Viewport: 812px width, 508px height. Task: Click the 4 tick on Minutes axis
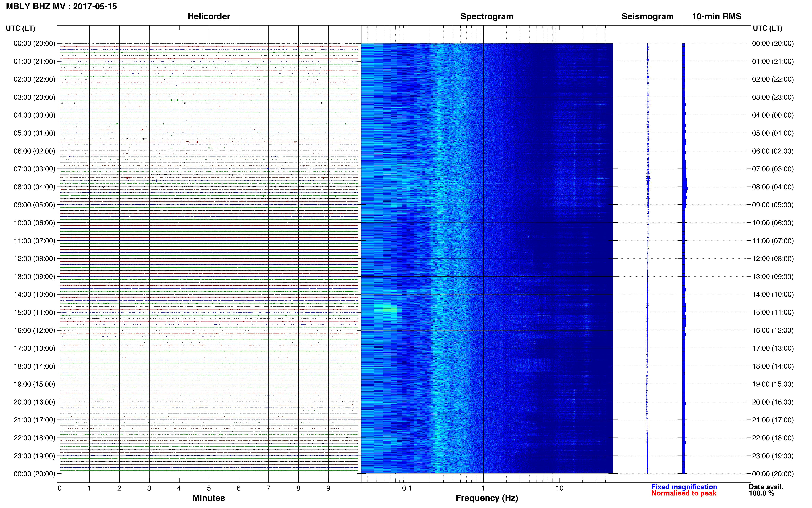[179, 488]
